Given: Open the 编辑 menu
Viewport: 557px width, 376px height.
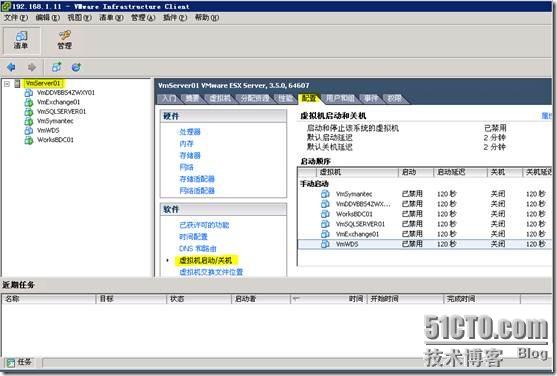Looking at the screenshot, I should click(48, 17).
